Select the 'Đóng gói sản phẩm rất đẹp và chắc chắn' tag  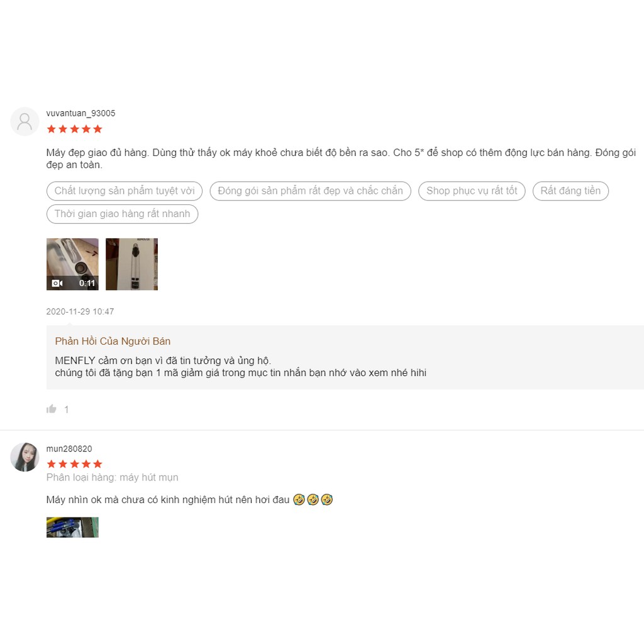coord(310,191)
